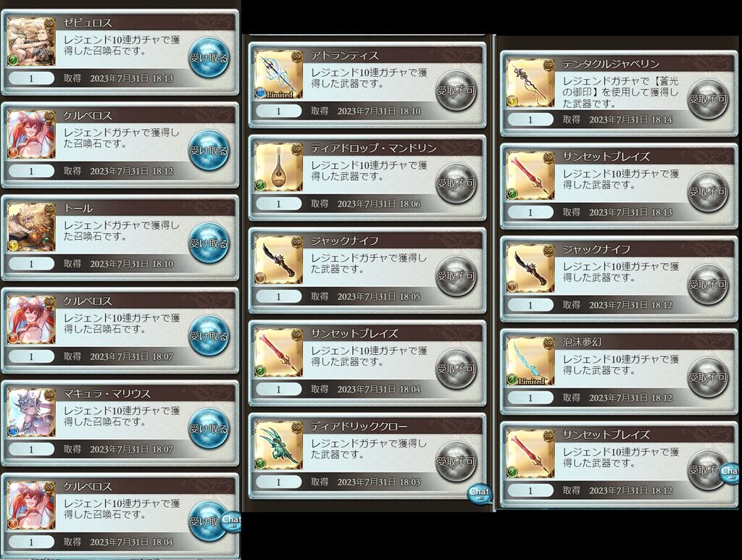Click the 受取不可 button for テンタクルジャベリン

tap(707, 99)
